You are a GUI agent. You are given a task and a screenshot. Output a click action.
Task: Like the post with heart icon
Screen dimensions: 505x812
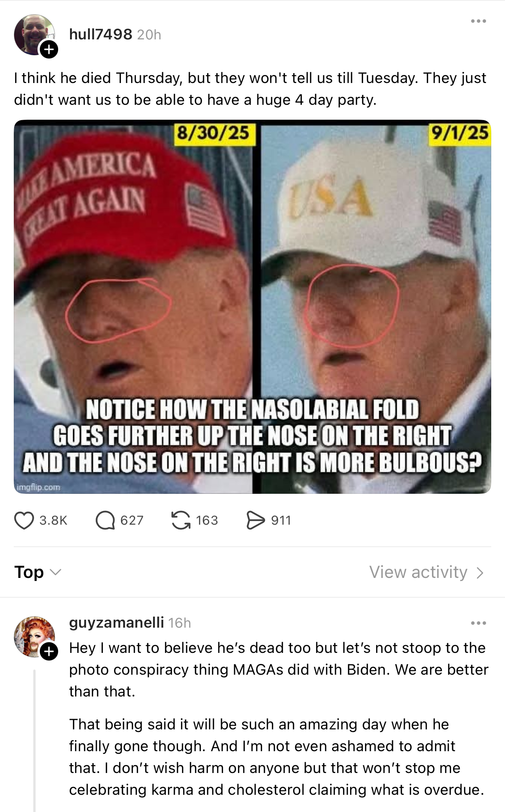pyautogui.click(x=24, y=520)
